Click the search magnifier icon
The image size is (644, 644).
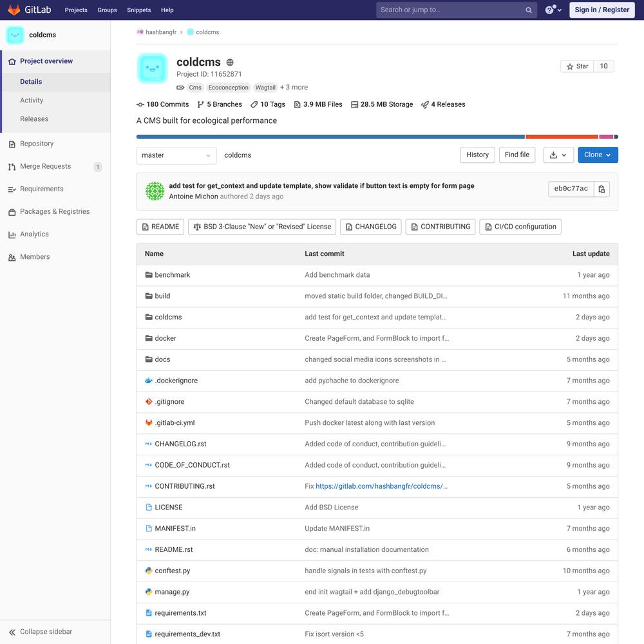(x=529, y=10)
